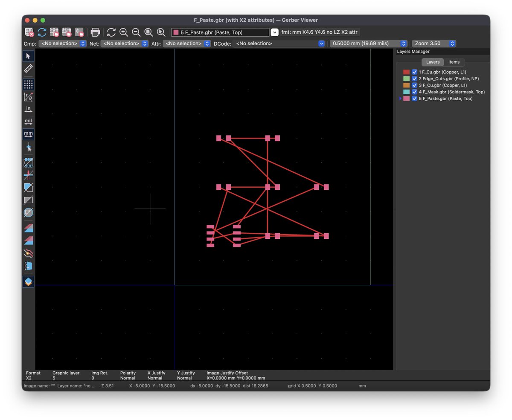The image size is (512, 420).
Task: Zoom out with the magnifier minus icon
Action: pos(136,32)
